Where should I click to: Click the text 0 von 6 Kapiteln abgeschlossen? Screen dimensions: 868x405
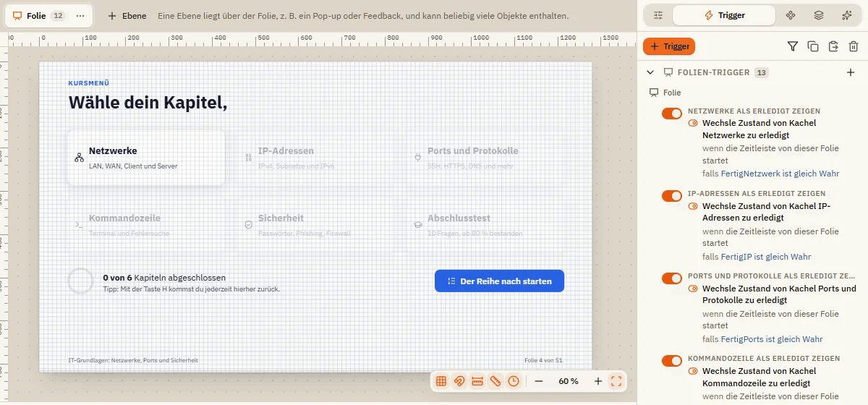click(164, 278)
